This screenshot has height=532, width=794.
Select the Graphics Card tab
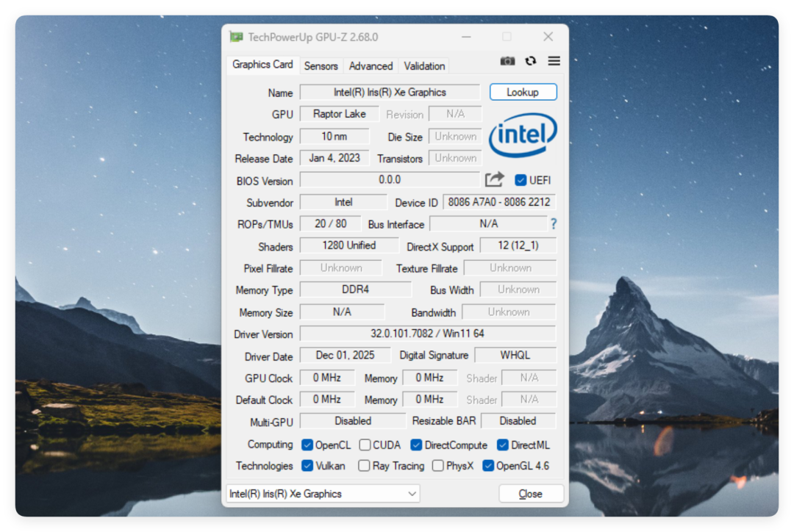(262, 65)
